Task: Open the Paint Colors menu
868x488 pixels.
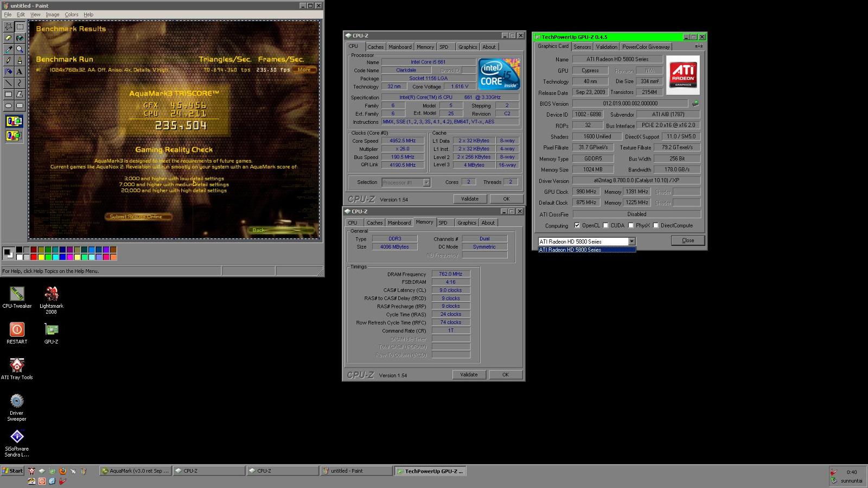Action: (x=72, y=15)
